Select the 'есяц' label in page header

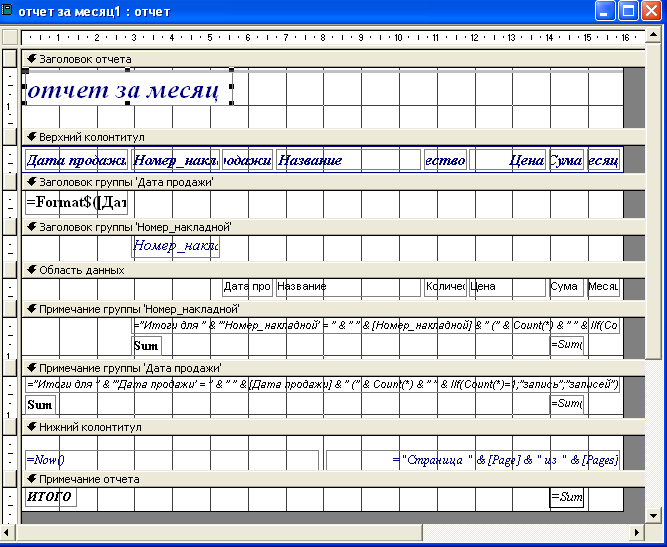604,160
